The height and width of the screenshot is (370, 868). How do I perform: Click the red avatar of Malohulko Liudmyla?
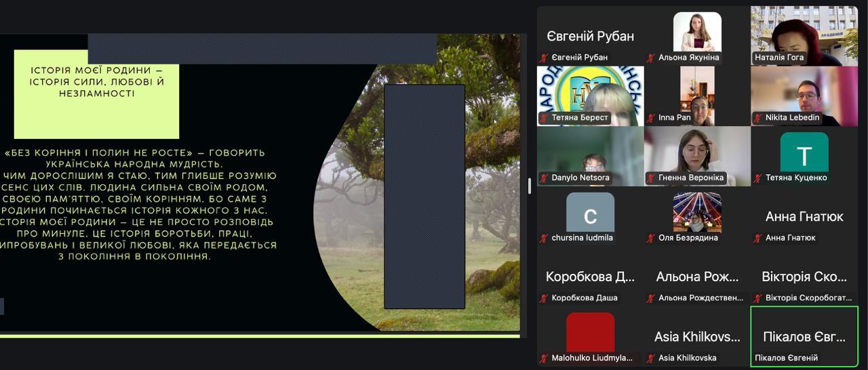click(x=590, y=333)
